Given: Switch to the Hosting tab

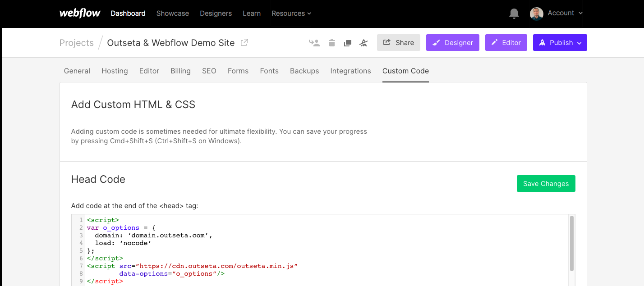Looking at the screenshot, I should [115, 71].
